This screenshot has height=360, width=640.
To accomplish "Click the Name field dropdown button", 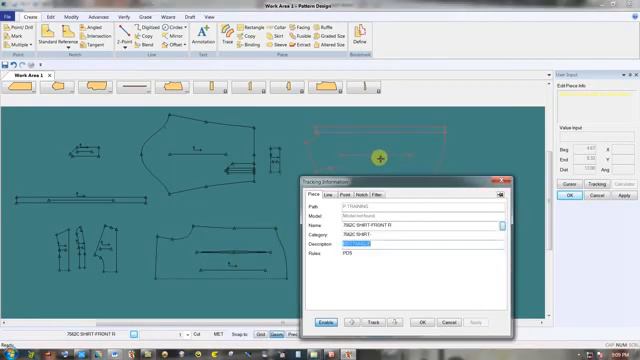I will [502, 226].
